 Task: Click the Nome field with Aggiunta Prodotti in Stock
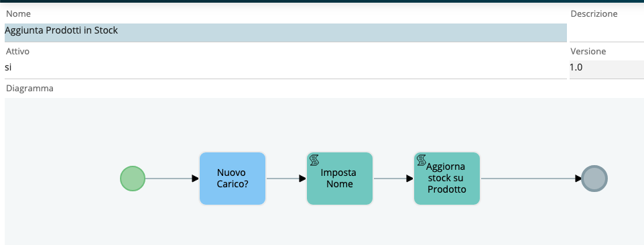286,32
